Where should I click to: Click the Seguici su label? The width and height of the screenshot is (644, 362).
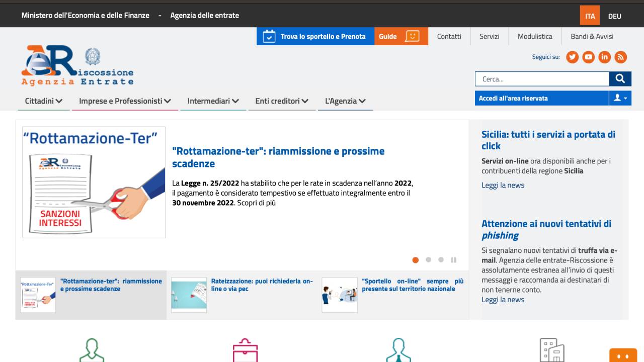click(x=546, y=57)
